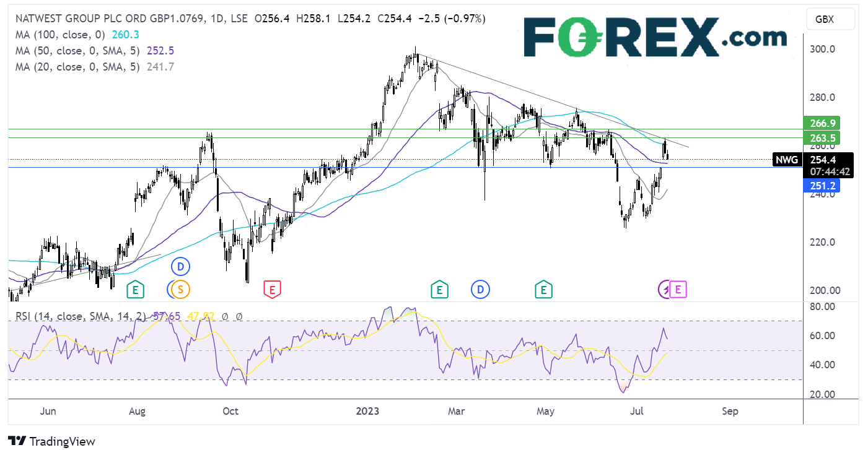Select the RSI (14, close, SMA, 14, 2) legend

[x=81, y=316]
